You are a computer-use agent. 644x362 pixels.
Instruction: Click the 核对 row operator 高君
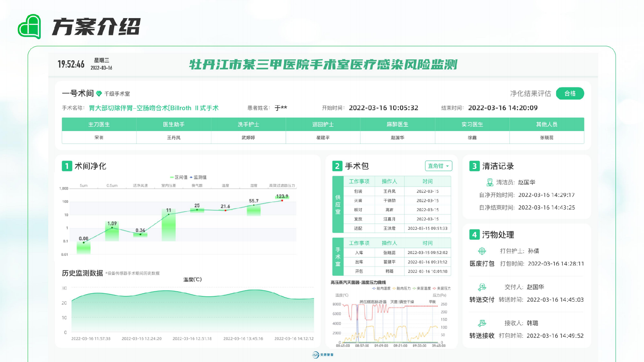coord(389,210)
